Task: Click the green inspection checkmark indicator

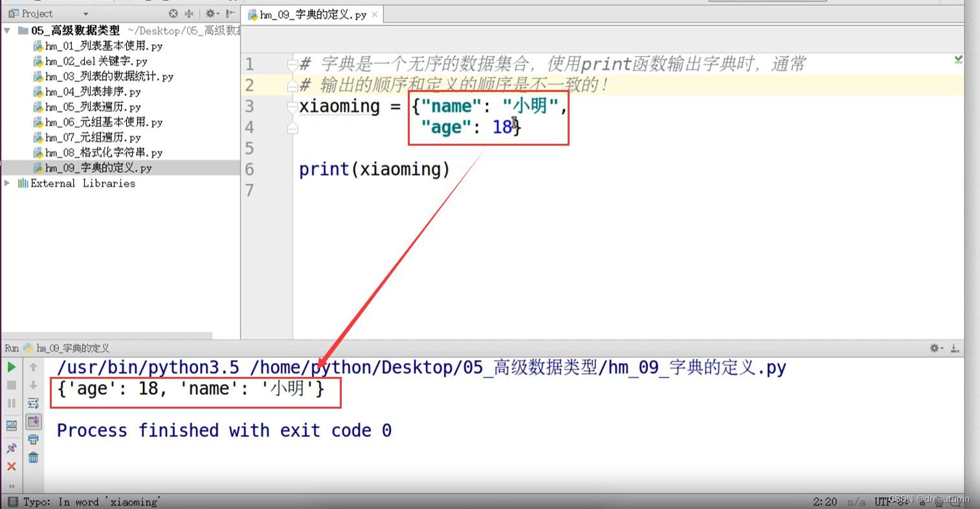Action: [958, 60]
